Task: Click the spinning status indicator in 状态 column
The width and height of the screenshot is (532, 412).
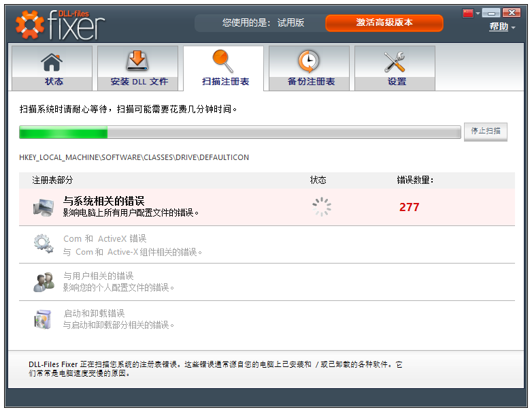Action: point(322,207)
